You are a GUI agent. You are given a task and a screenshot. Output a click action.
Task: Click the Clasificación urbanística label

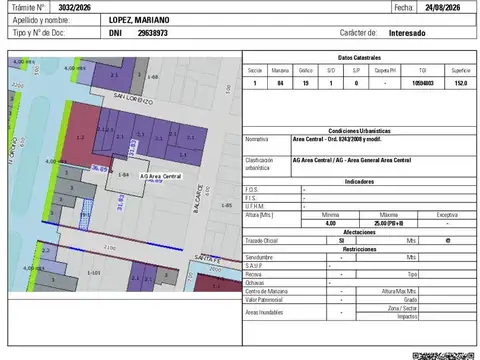[x=259, y=164]
